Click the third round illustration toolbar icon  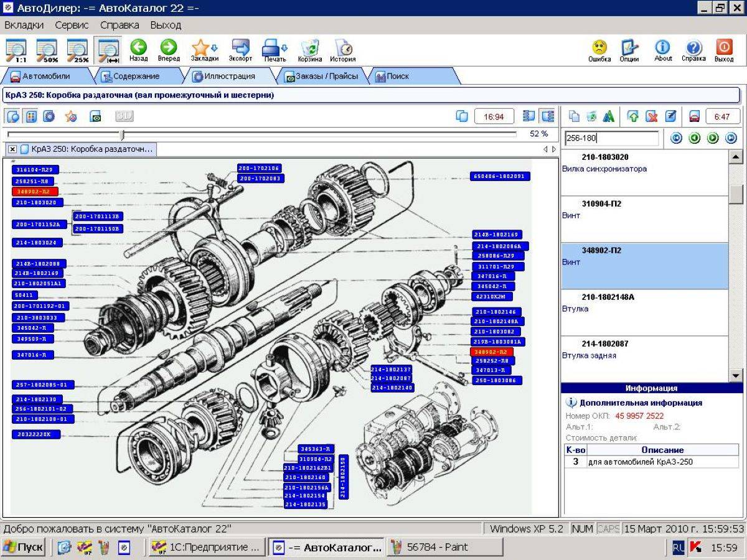(x=49, y=116)
